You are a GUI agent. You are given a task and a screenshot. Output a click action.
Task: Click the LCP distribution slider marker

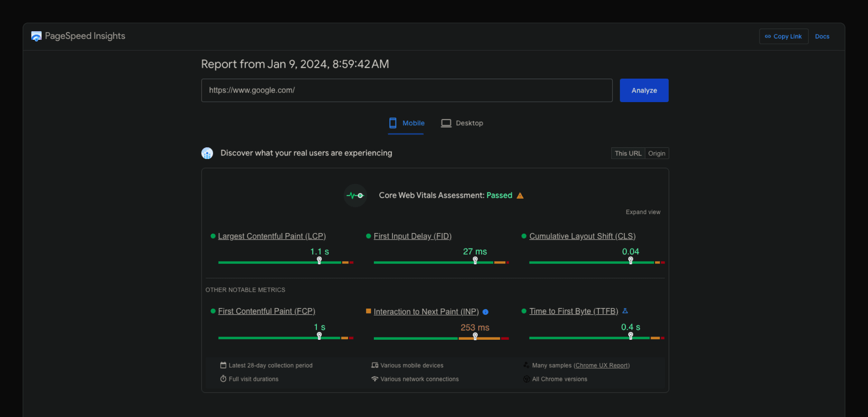pyautogui.click(x=319, y=260)
